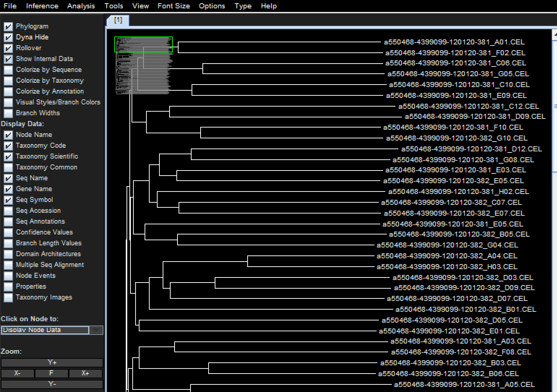
Task: Select node a550468-4399099-120120-381_G05.CEL
Action: point(458,74)
